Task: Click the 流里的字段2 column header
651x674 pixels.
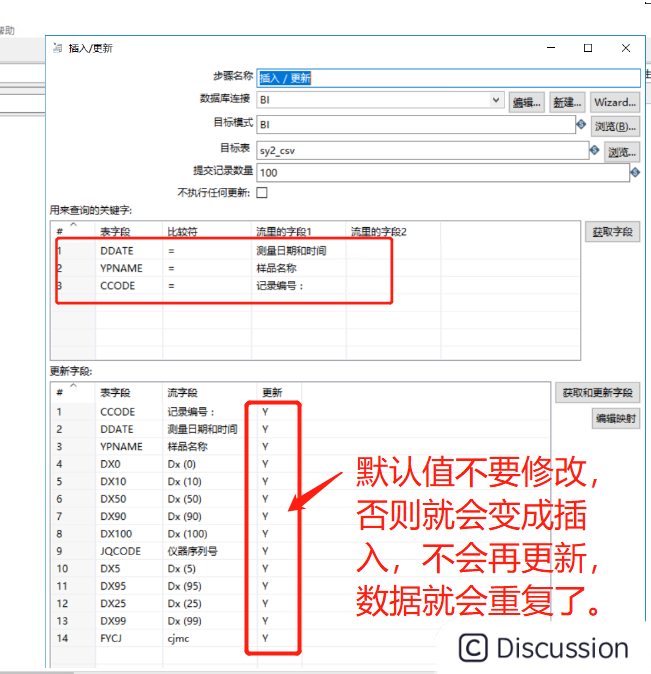Action: pyautogui.click(x=378, y=232)
